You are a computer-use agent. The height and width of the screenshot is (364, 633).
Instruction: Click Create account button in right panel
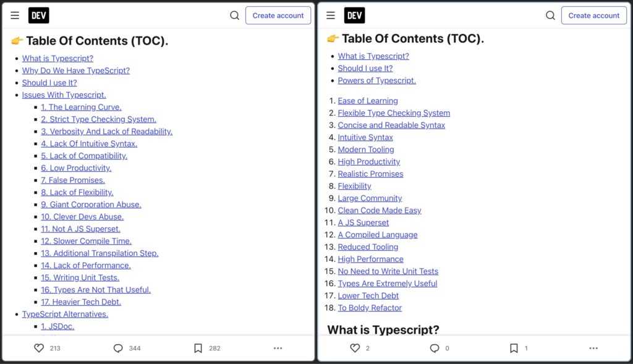pos(593,15)
